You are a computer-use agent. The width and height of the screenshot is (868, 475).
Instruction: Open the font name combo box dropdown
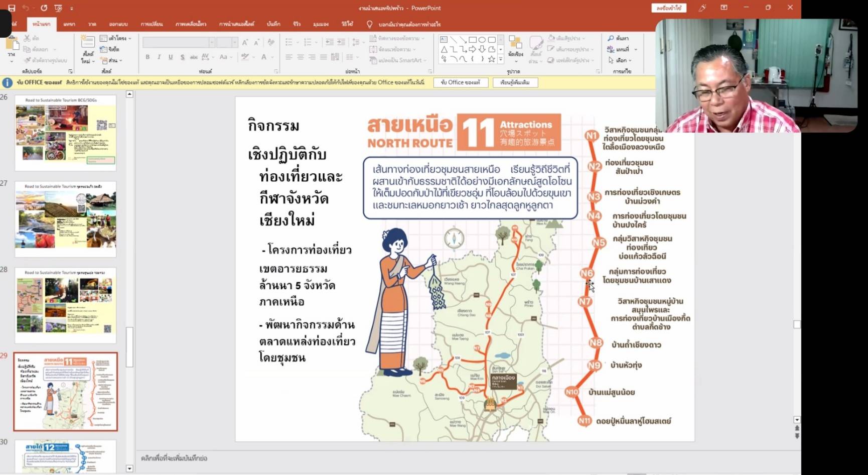(212, 43)
